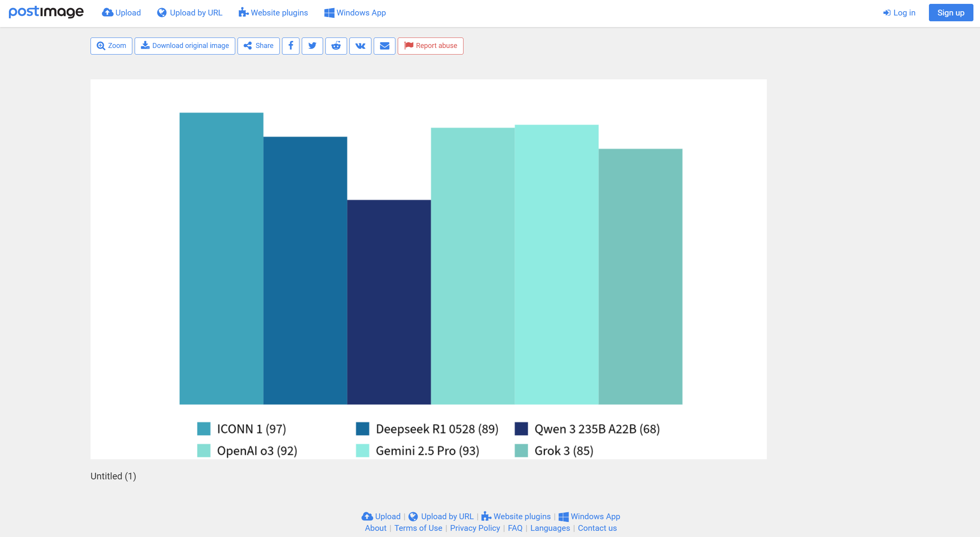Download the original image
Viewport: 980px width, 537px height.
pos(185,46)
